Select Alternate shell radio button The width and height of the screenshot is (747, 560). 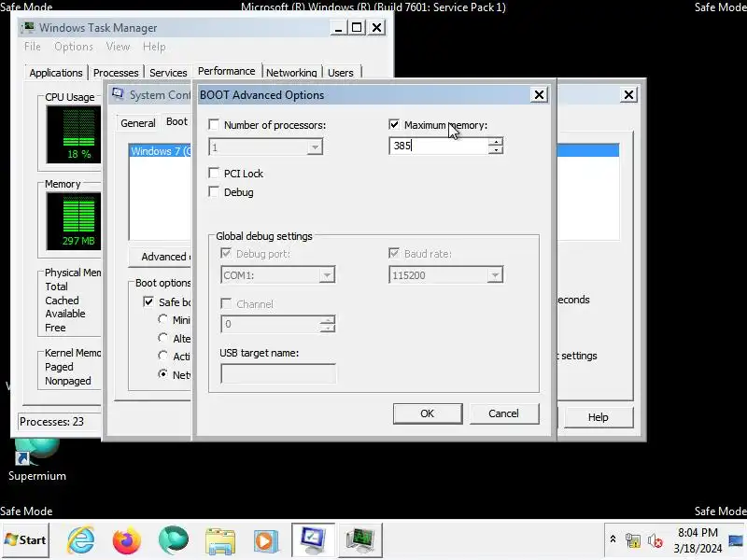tap(162, 338)
